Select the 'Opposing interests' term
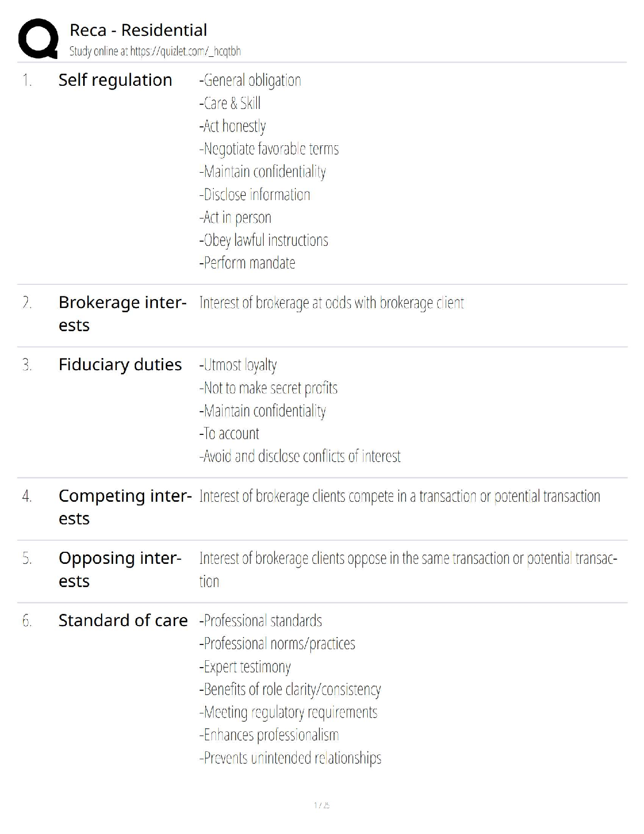 point(120,569)
